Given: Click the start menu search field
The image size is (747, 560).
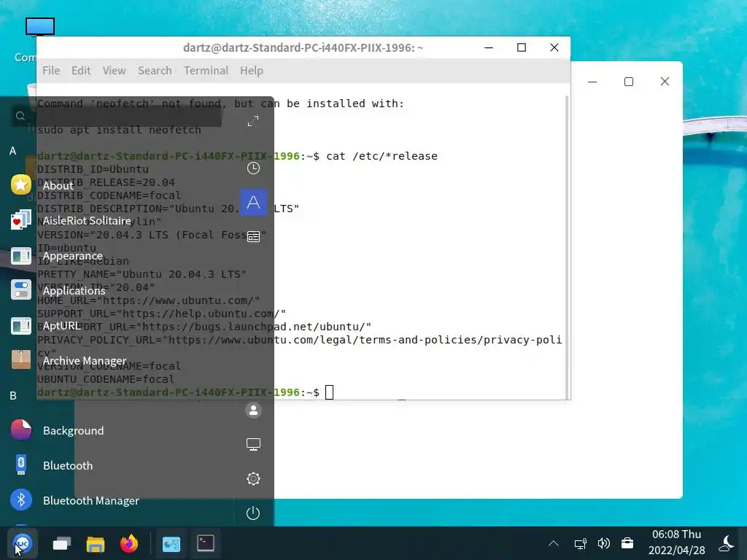Looking at the screenshot, I should tap(116, 116).
